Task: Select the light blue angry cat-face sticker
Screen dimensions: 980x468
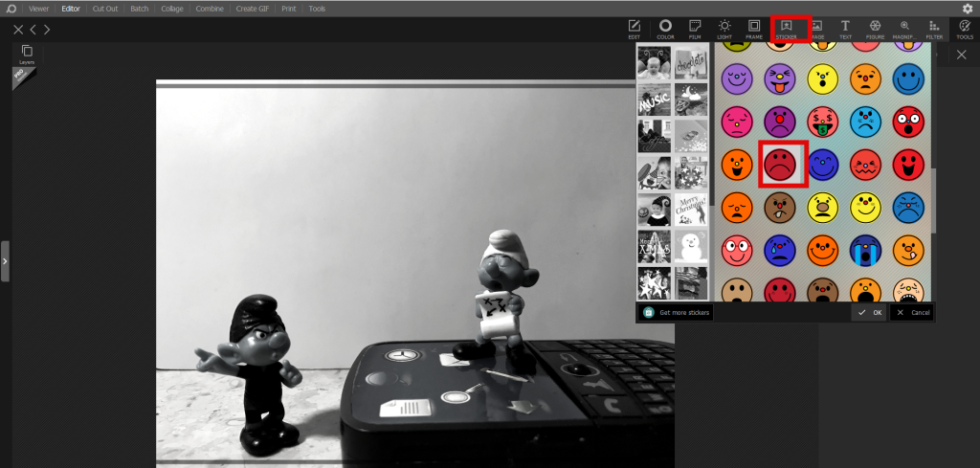Action: (x=865, y=122)
